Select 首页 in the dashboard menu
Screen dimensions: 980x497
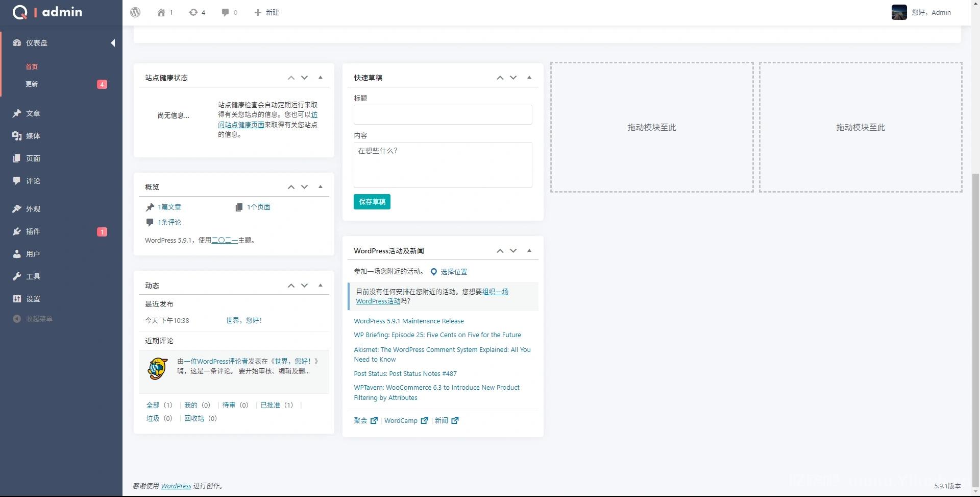point(32,66)
